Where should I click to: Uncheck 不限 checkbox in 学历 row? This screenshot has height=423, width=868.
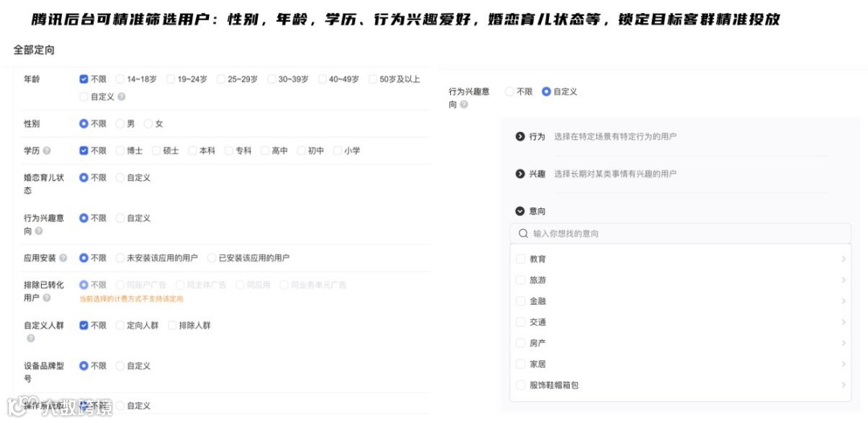[x=84, y=150]
